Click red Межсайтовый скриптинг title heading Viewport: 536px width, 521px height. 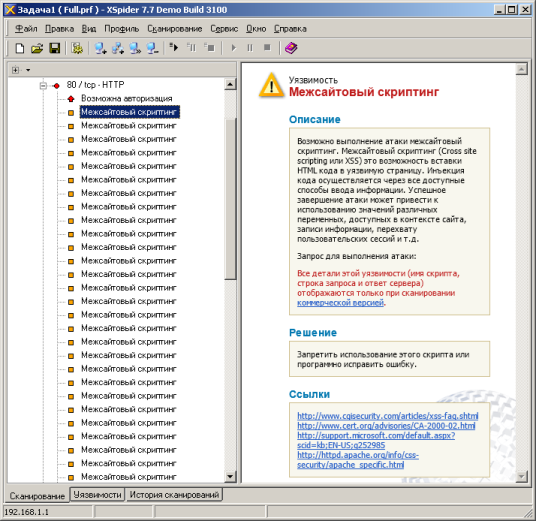(x=364, y=92)
